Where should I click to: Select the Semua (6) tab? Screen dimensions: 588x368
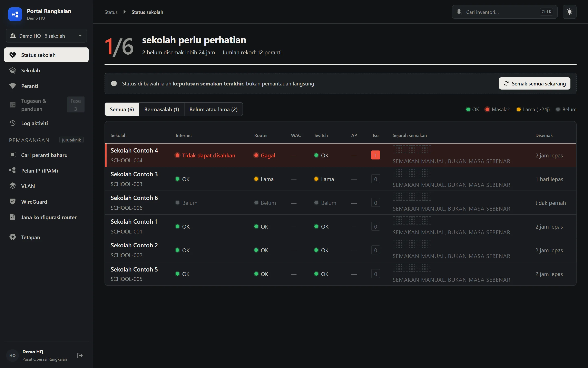pyautogui.click(x=122, y=109)
